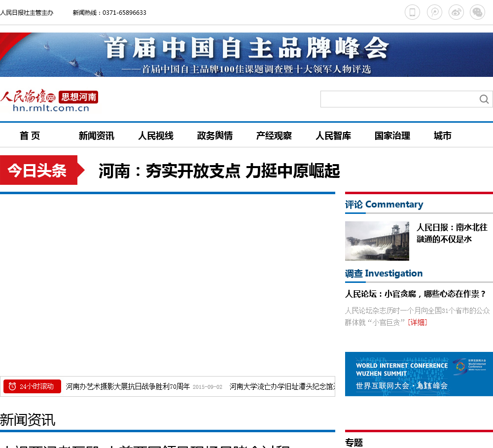Click the red [详细] details link

coord(417,322)
